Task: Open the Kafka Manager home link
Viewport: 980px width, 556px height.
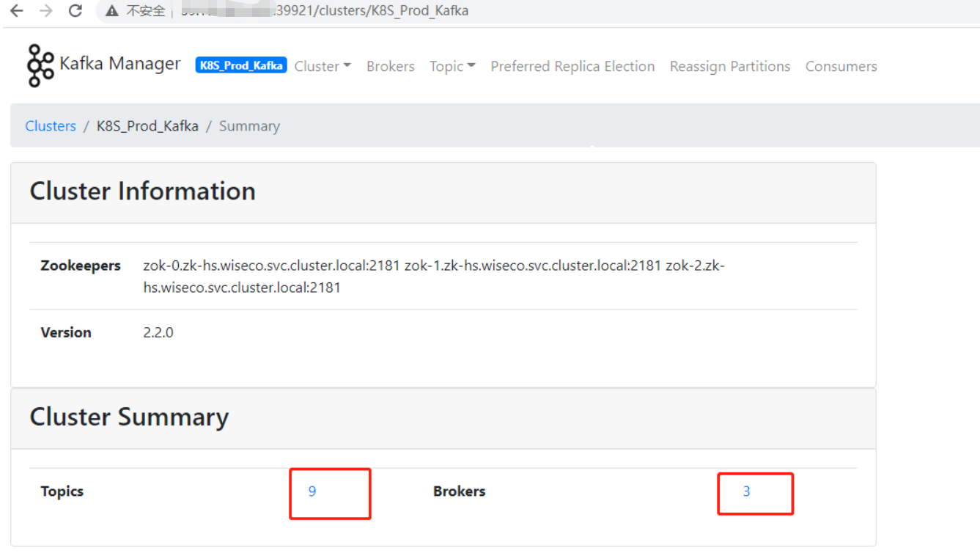Action: [x=119, y=64]
